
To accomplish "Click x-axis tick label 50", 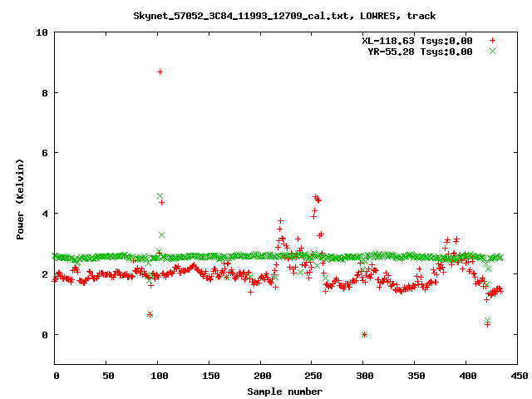I will [x=108, y=376].
